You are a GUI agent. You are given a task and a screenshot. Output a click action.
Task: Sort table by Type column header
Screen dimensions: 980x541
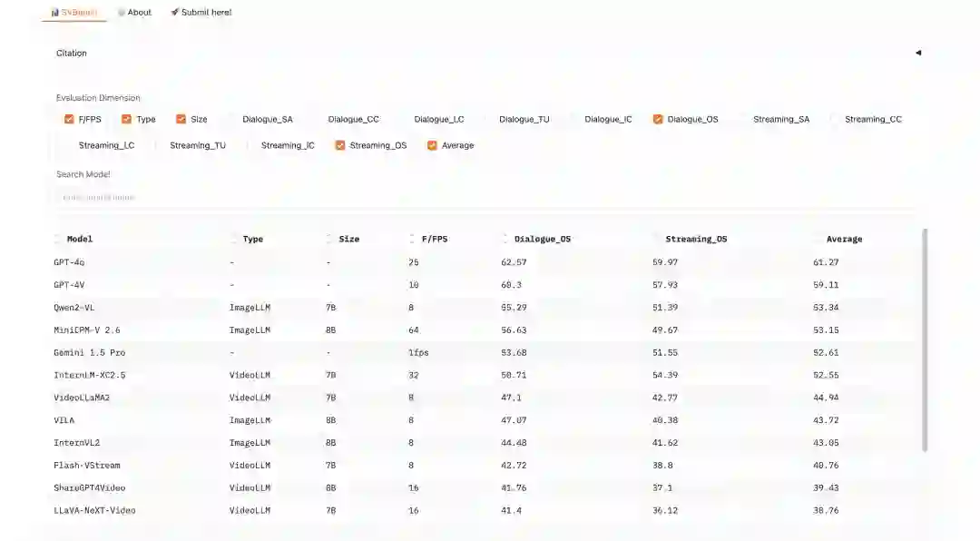click(252, 239)
